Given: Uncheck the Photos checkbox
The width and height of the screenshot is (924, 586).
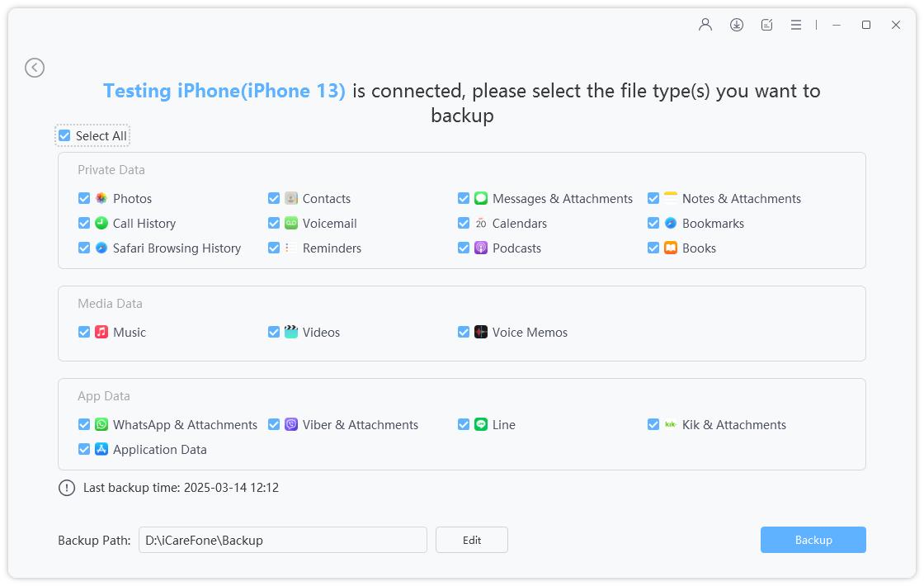Looking at the screenshot, I should [x=84, y=198].
